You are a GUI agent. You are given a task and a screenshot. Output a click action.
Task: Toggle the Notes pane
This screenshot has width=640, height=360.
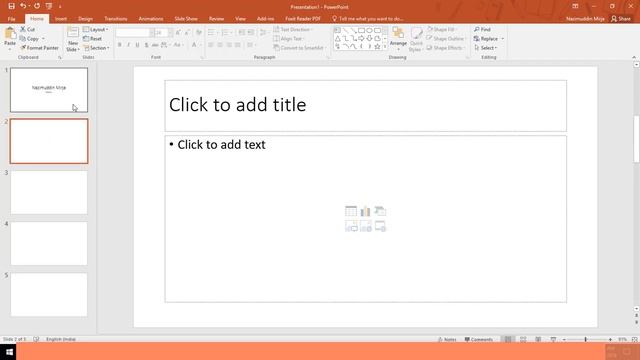pyautogui.click(x=447, y=339)
